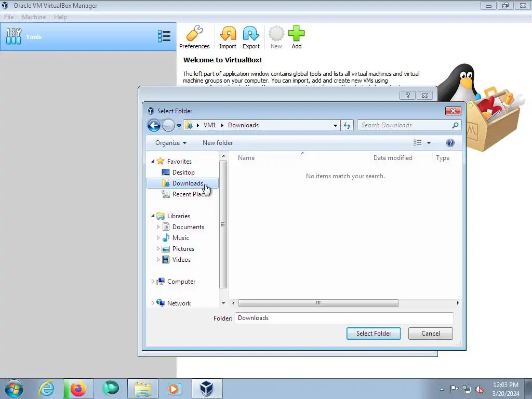Expand the Network tree node

coord(153,303)
